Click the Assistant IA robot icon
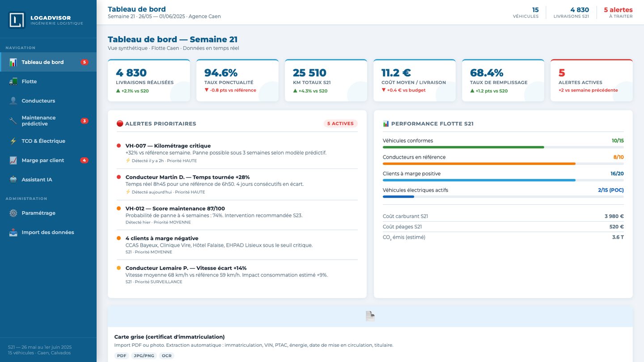This screenshot has height=362, width=644. (x=13, y=179)
